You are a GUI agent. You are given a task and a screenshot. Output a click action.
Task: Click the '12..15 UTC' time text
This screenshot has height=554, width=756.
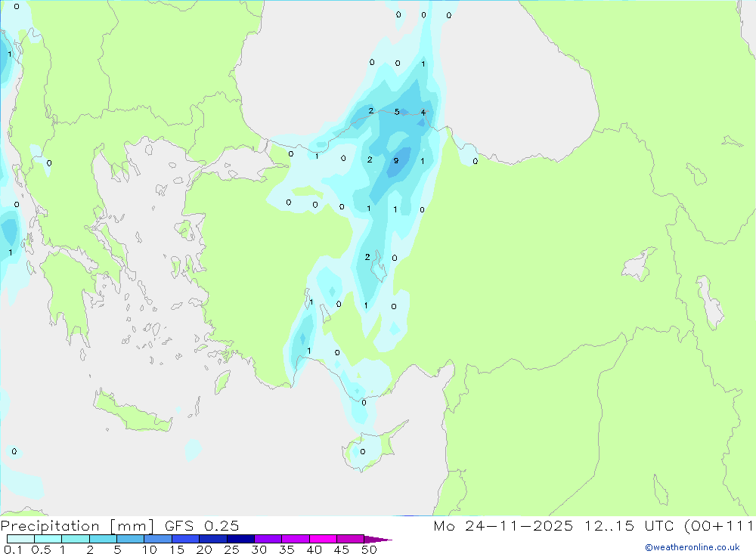pyautogui.click(x=629, y=525)
